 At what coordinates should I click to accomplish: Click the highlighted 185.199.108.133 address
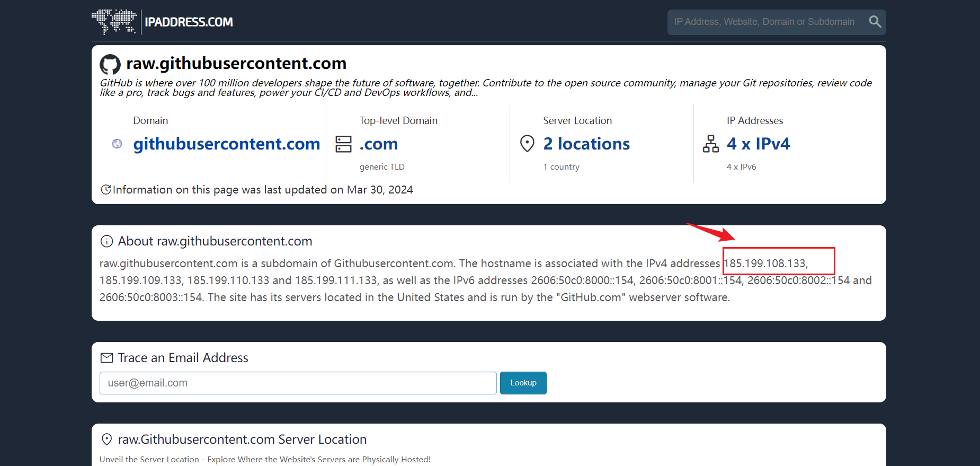click(x=765, y=263)
